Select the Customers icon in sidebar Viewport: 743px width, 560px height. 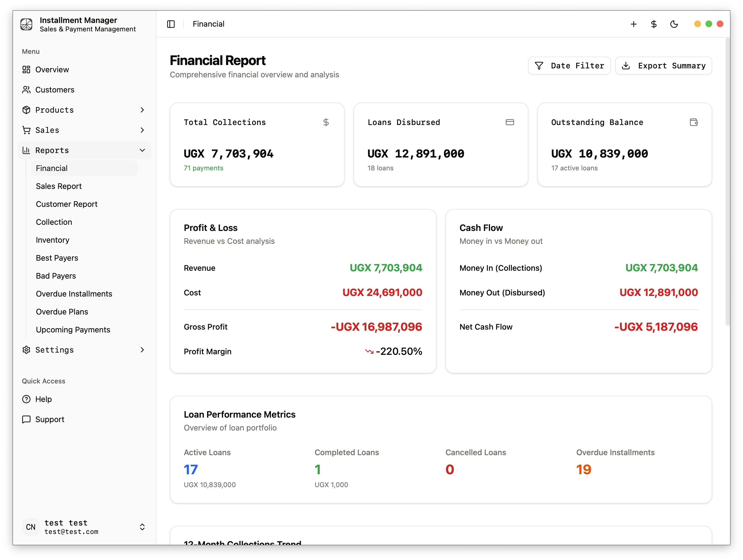point(27,90)
